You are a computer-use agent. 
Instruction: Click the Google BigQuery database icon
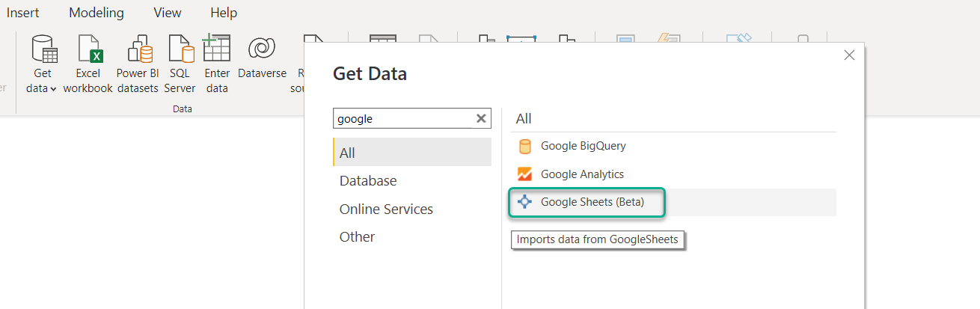click(524, 146)
